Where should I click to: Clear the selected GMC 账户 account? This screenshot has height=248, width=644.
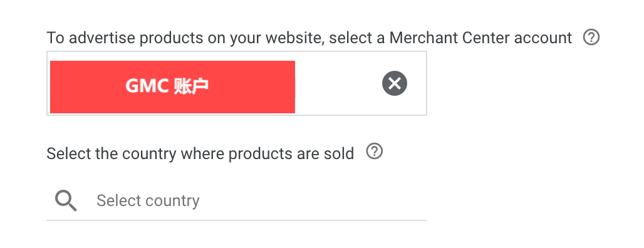(394, 83)
